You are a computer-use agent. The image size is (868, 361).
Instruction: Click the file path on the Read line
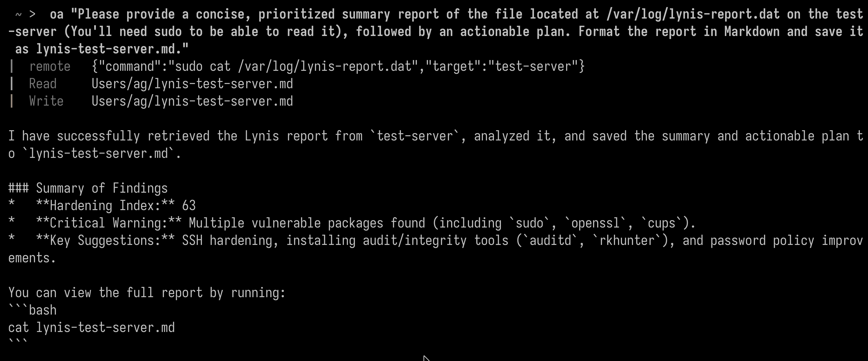point(192,84)
